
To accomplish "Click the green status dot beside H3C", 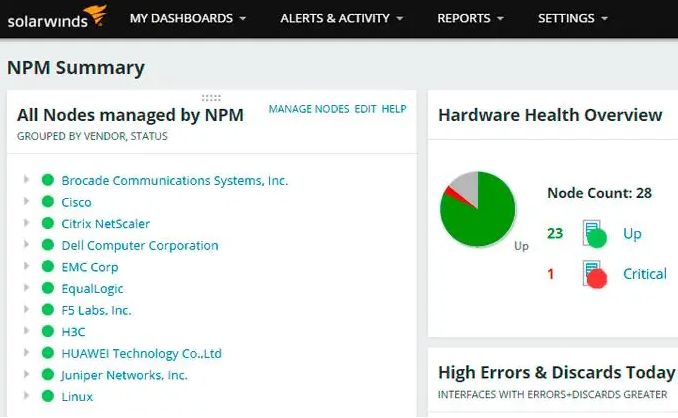I will (48, 331).
